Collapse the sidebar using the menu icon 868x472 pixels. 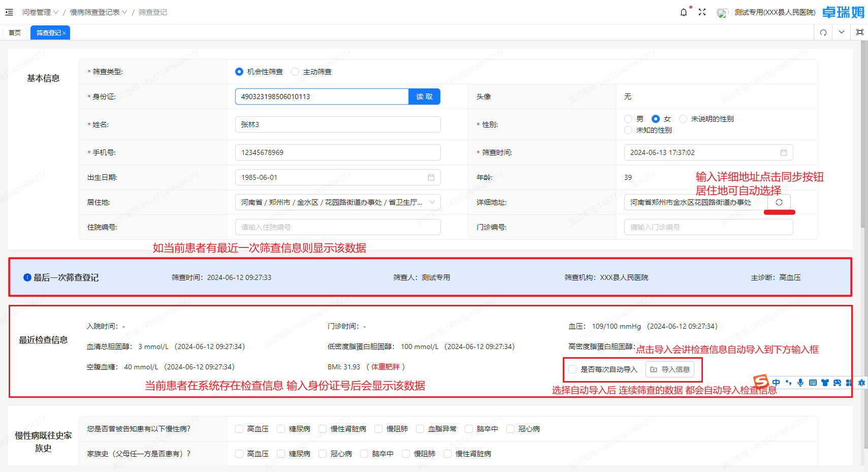pyautogui.click(x=9, y=12)
